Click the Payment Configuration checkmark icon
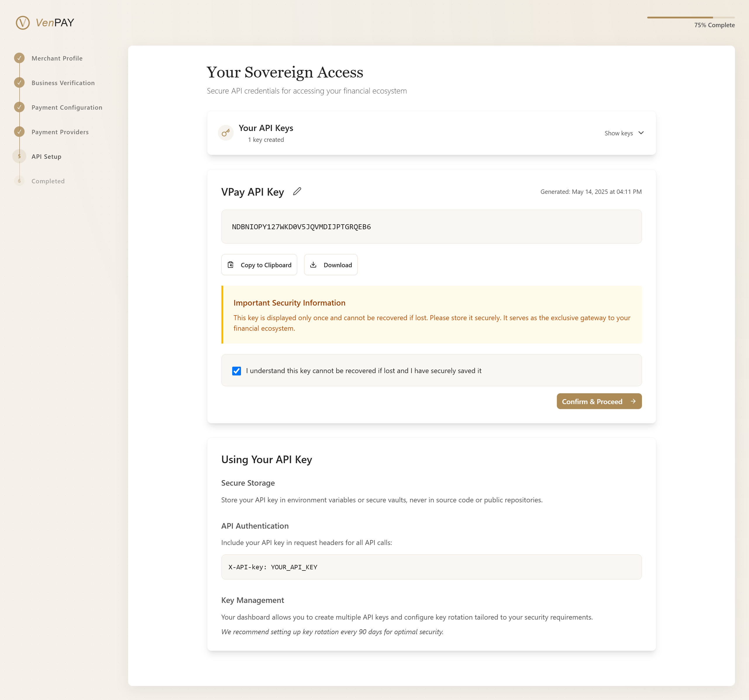Image resolution: width=749 pixels, height=700 pixels. pyautogui.click(x=19, y=107)
